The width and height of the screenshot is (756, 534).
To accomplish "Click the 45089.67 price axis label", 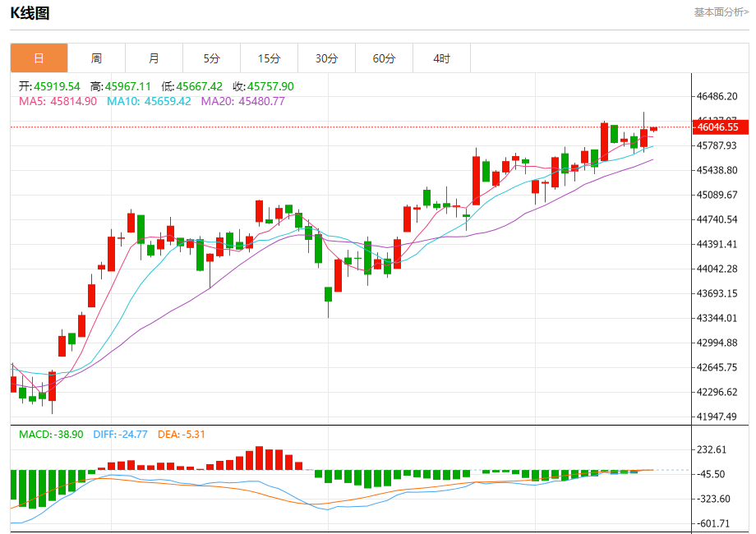I will [717, 195].
